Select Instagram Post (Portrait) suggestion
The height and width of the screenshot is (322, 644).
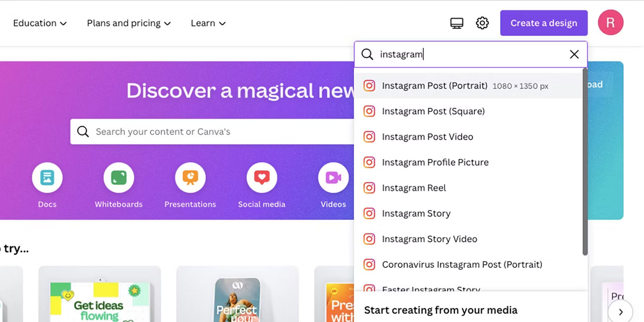(435, 85)
